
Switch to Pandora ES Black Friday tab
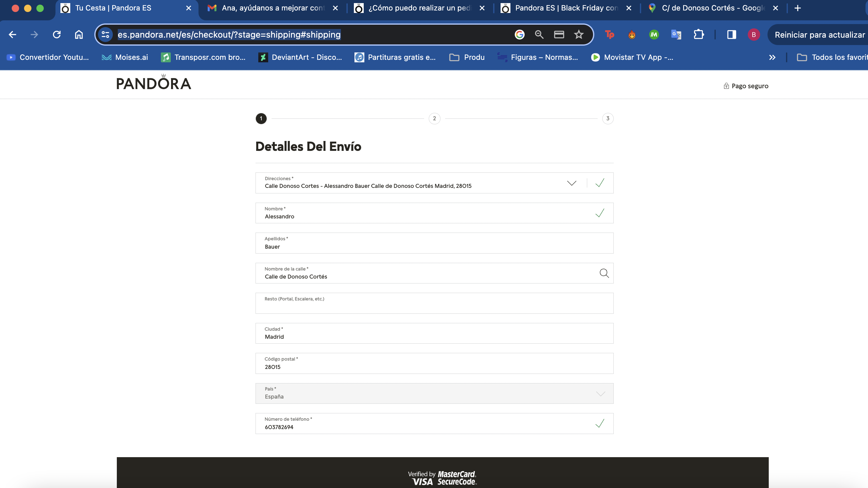click(566, 8)
